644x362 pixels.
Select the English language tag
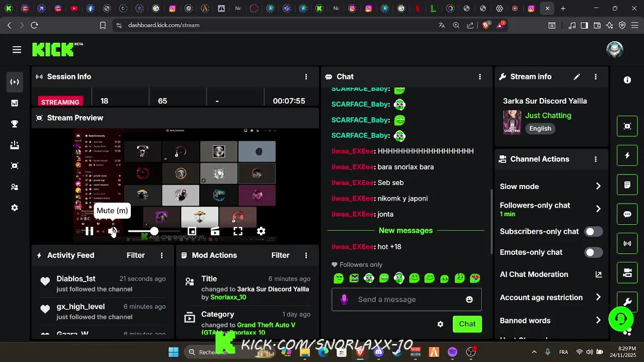coord(540,129)
